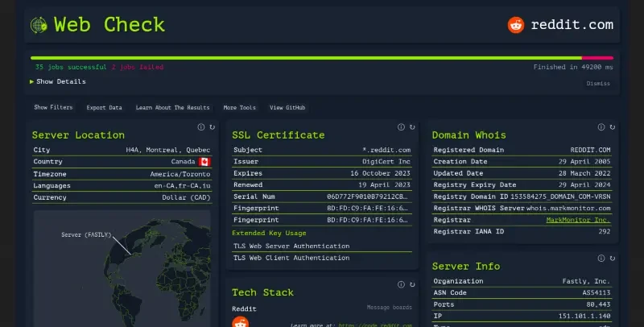The image size is (644, 327).
Task: Click the Server Location card title
Action: tap(78, 135)
